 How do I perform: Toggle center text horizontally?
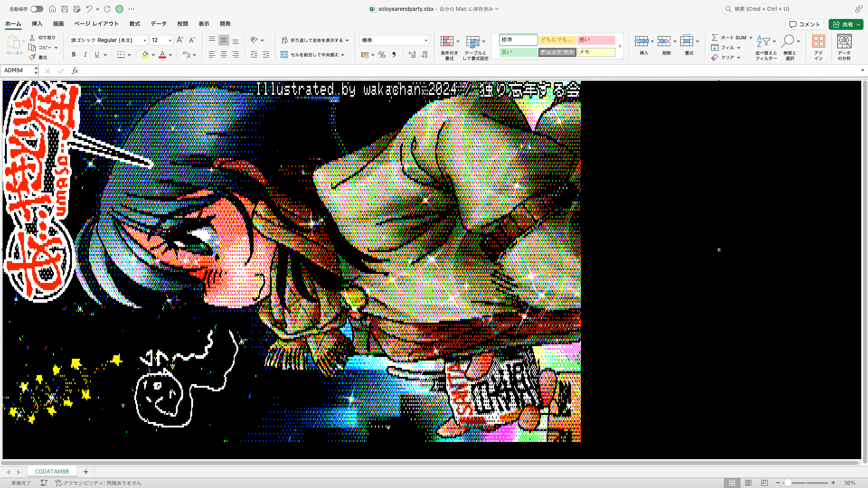224,55
